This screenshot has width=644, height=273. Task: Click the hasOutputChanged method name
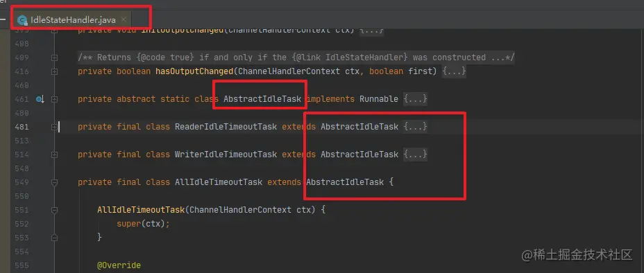194,71
